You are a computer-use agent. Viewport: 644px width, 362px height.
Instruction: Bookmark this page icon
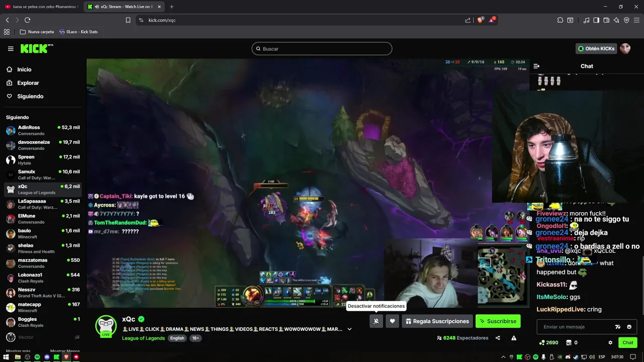click(128, 20)
